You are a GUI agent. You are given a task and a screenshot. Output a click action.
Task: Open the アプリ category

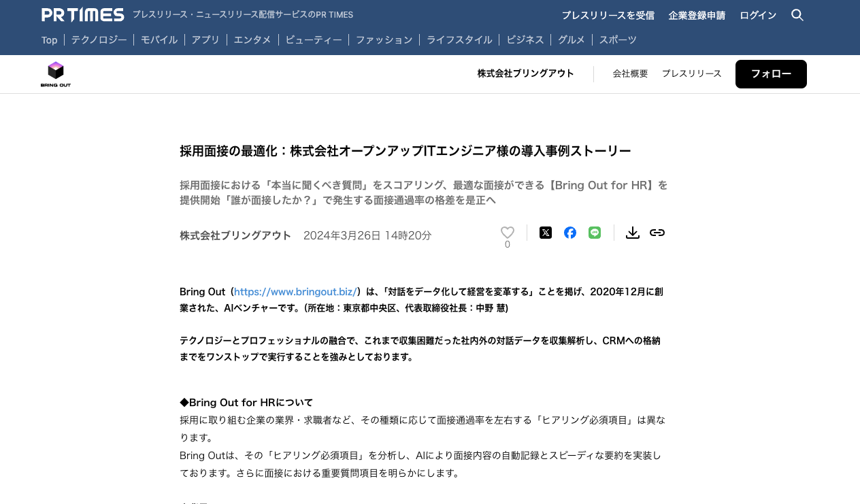pos(205,40)
